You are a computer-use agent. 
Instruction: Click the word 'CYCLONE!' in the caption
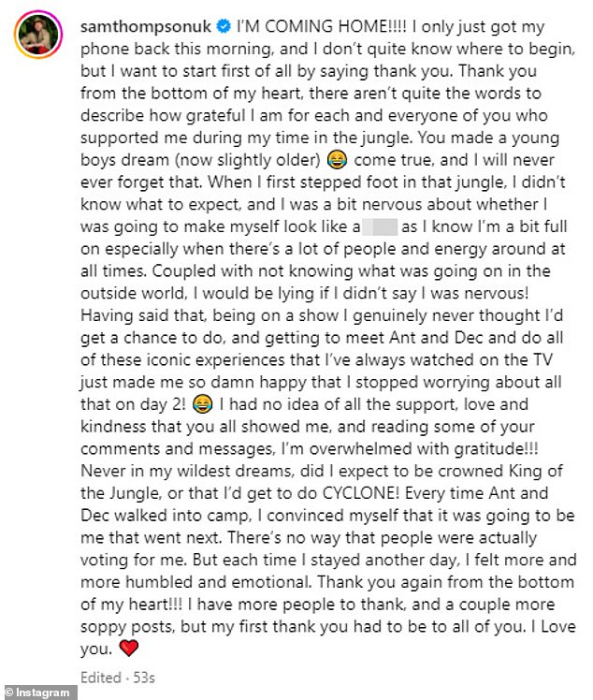[361, 493]
